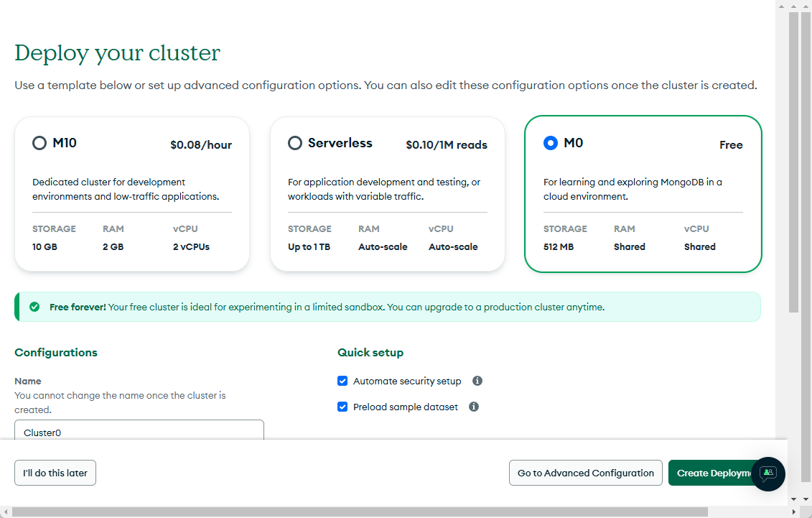Select the M0 free cluster radio button
This screenshot has width=812, height=518.
[551, 143]
